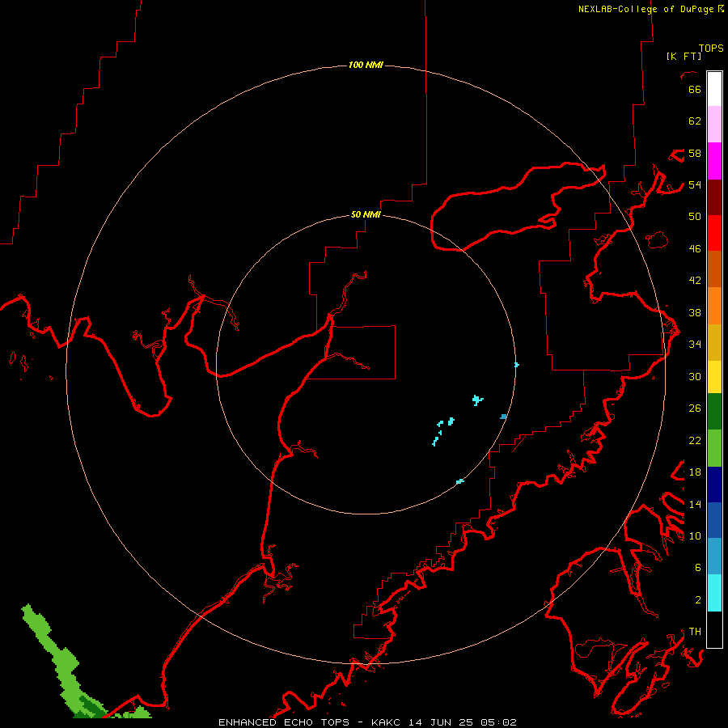The width and height of the screenshot is (728, 728).
Task: Click the 'TH' legend threshold label
Action: tap(695, 632)
